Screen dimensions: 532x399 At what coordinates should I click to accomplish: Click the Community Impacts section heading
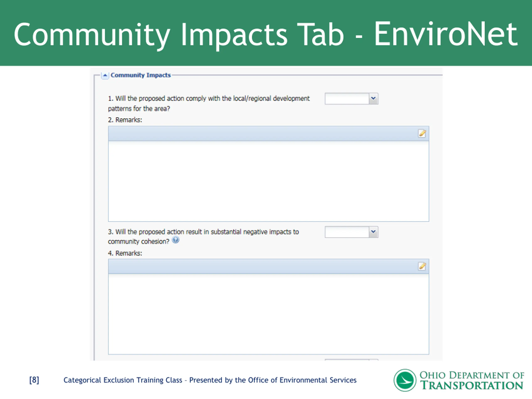tap(140, 75)
